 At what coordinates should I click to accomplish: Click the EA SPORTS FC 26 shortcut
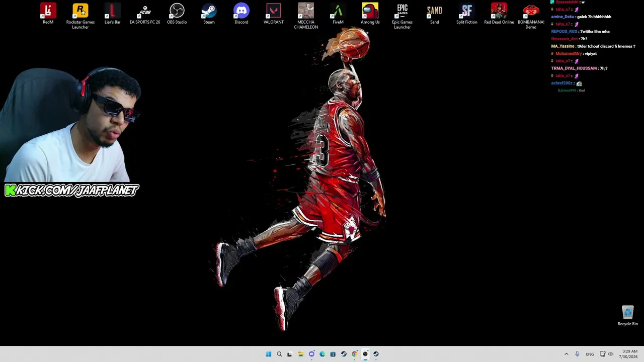coord(145,14)
